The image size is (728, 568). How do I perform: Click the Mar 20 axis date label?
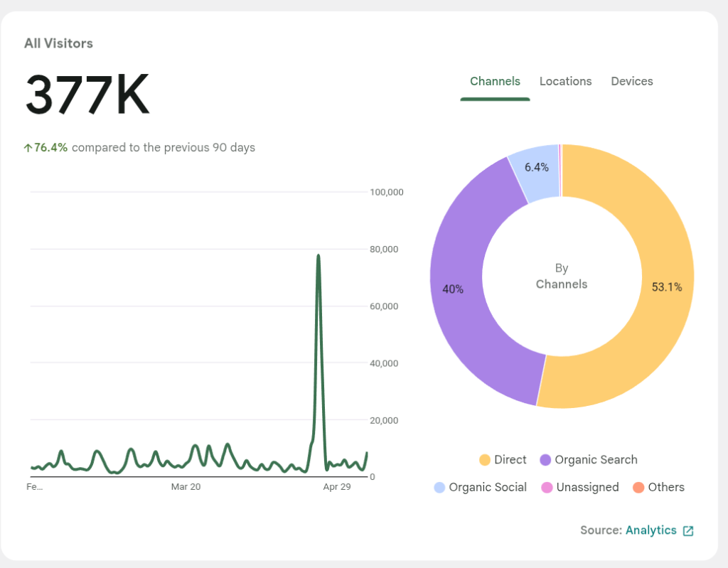(x=186, y=487)
